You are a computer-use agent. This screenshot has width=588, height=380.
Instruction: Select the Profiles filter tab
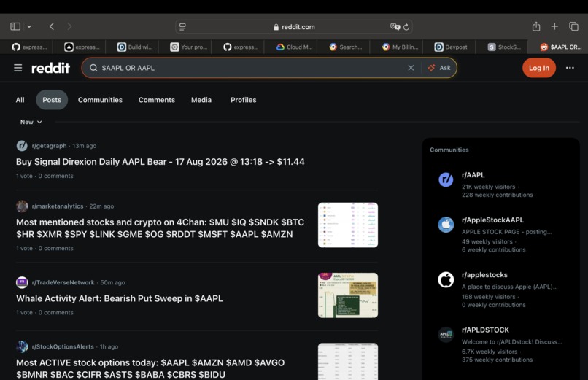pyautogui.click(x=244, y=100)
